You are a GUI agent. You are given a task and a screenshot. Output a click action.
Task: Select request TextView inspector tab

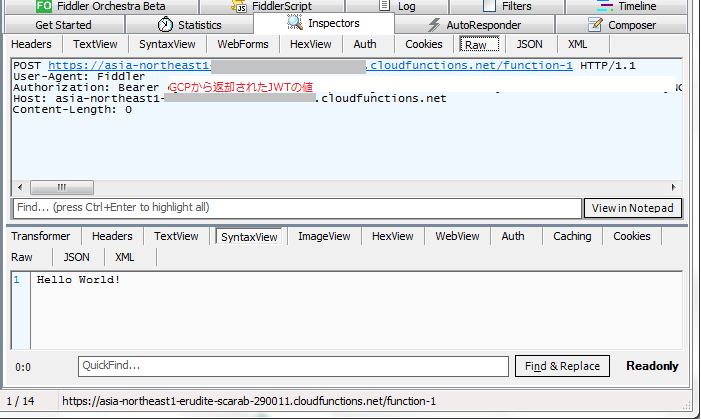coord(95,44)
